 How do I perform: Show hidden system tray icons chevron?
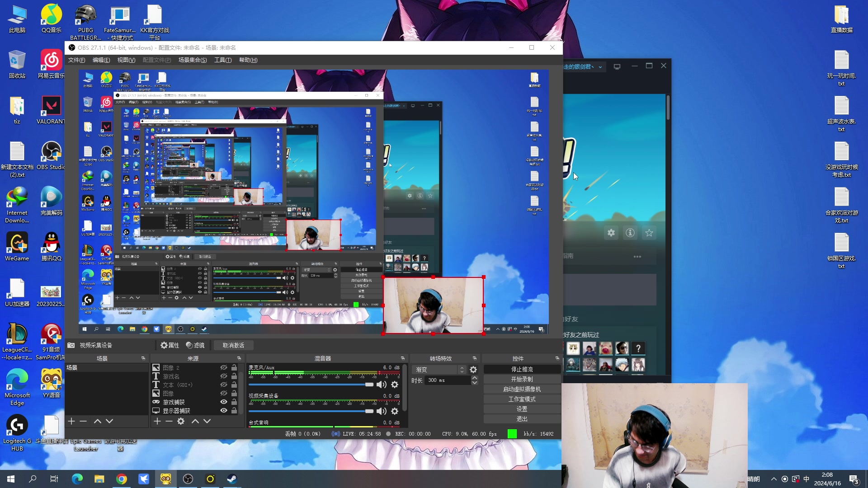(x=774, y=479)
